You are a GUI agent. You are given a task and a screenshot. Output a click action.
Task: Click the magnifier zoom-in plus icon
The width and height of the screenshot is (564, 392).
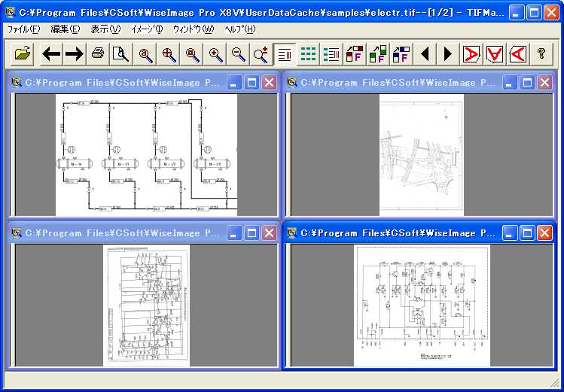pyautogui.click(x=215, y=53)
